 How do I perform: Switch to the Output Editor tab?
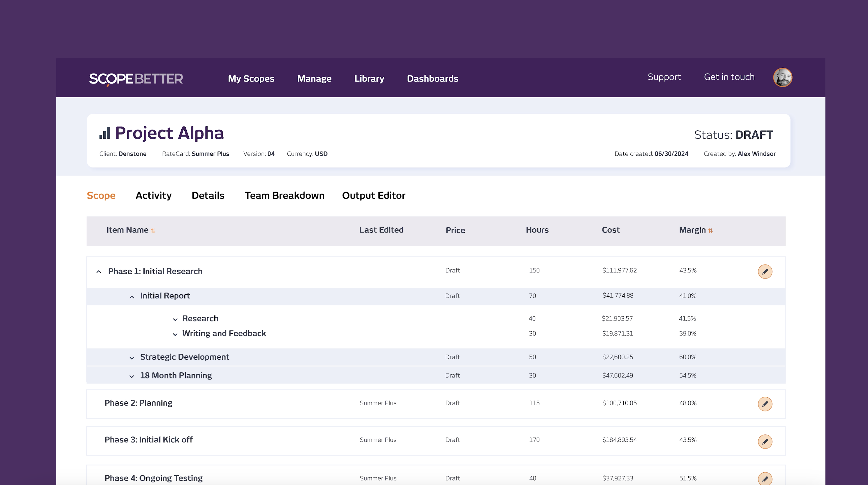click(x=373, y=195)
